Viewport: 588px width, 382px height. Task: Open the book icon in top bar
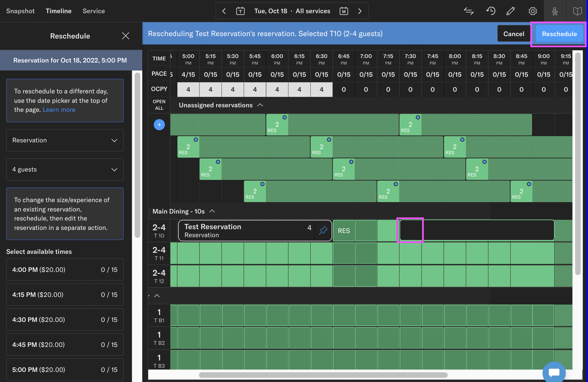577,11
